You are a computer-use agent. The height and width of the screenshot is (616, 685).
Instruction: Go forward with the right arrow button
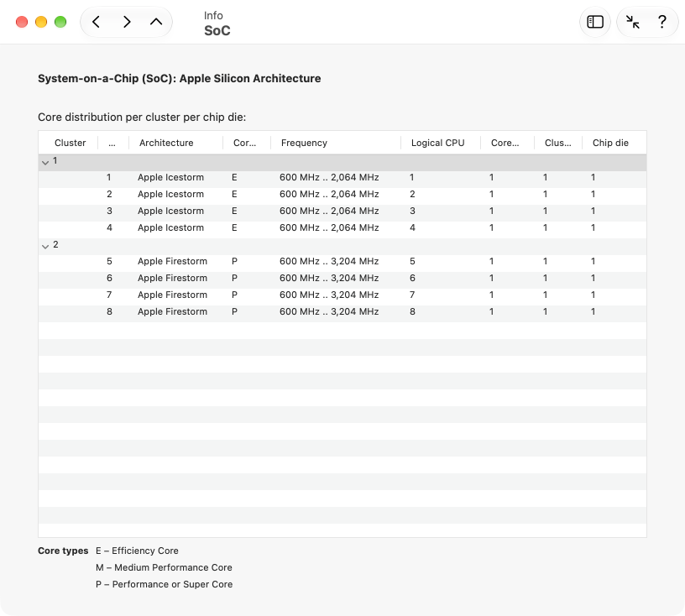126,22
